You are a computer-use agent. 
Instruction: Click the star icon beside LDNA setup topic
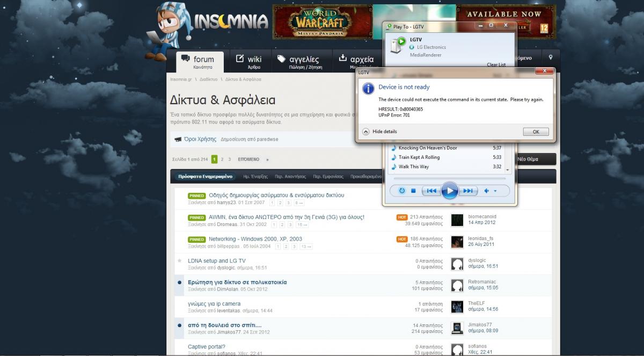click(180, 261)
